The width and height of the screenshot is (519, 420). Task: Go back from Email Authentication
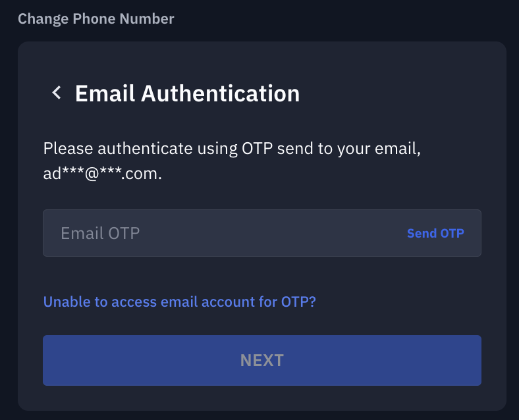point(57,93)
